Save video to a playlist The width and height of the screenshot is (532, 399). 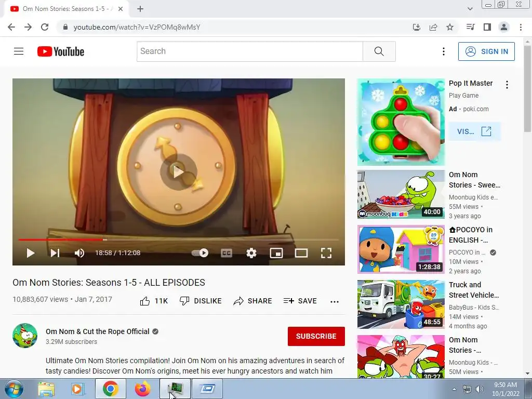[300, 301]
